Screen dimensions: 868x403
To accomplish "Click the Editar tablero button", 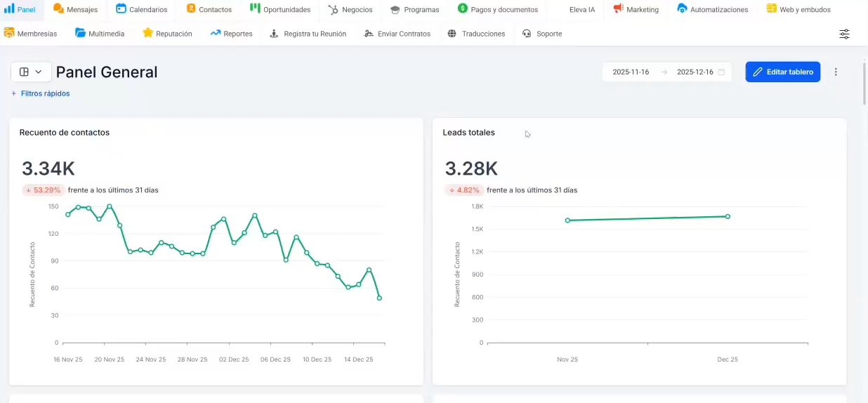I will pos(782,72).
